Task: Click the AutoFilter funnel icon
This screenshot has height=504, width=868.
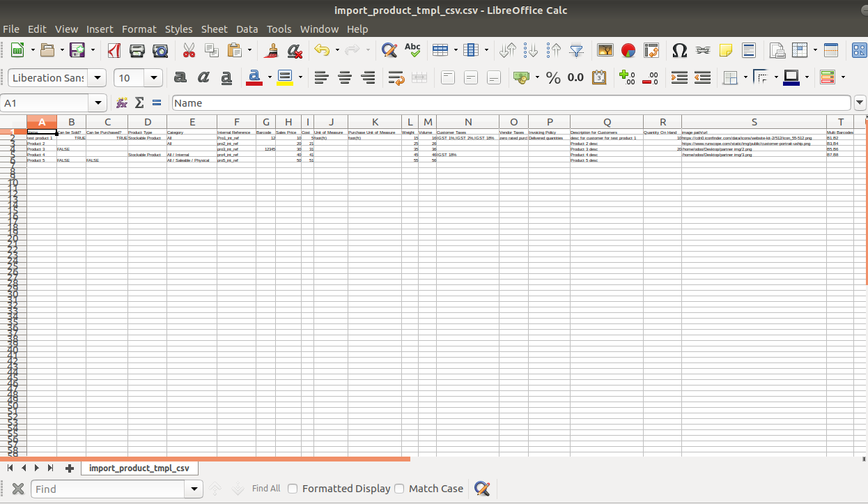Action: pyautogui.click(x=577, y=50)
